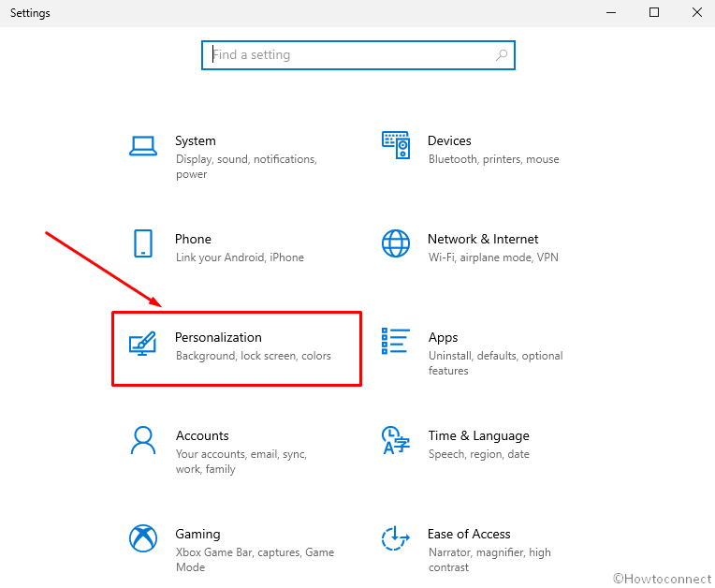Open the Gaming Xbox icon
The width and height of the screenshot is (715, 588).
[143, 538]
